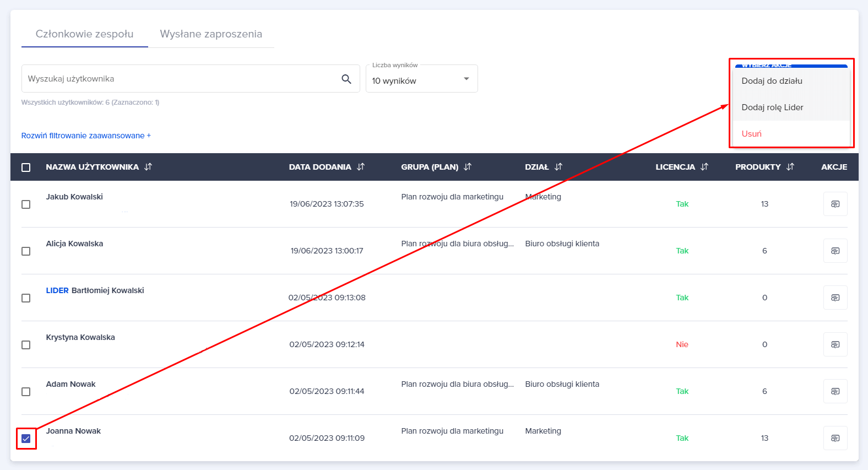Expand advanced filtering link
Viewport: 868px width, 470px height.
(x=86, y=136)
